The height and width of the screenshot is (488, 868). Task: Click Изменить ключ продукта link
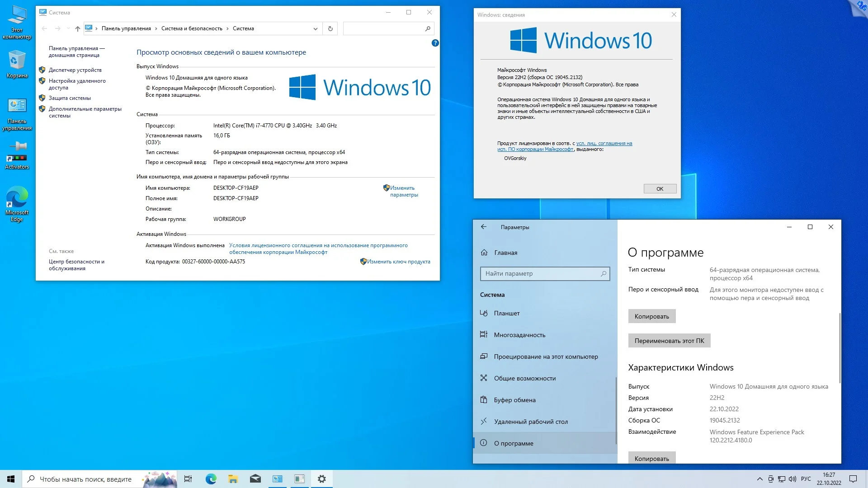(398, 262)
